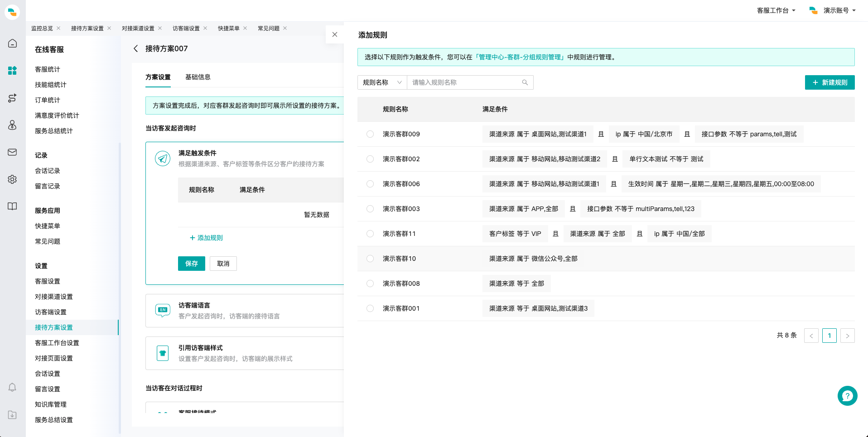Click the 新建规则 button

(830, 82)
